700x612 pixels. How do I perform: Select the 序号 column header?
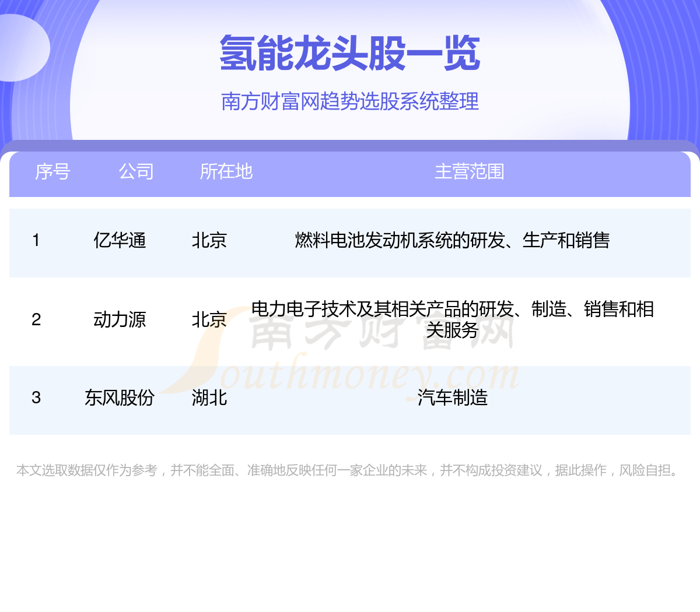52,171
